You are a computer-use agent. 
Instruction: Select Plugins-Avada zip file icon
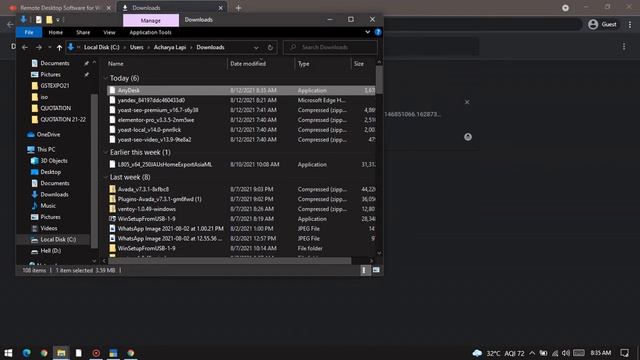(x=112, y=199)
